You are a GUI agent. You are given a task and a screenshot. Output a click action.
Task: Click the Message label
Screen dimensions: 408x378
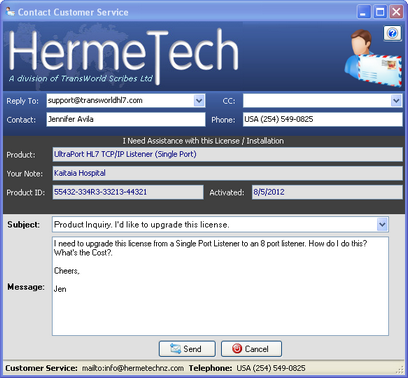coord(26,287)
